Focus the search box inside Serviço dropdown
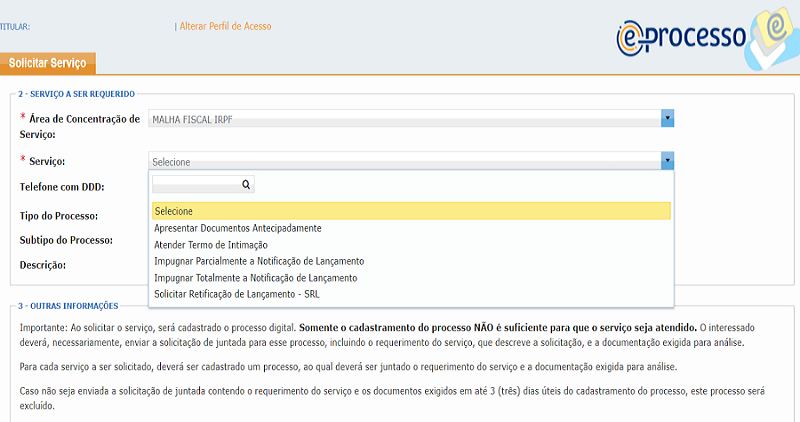Image resolution: width=800 pixels, height=422 pixels. (196, 184)
